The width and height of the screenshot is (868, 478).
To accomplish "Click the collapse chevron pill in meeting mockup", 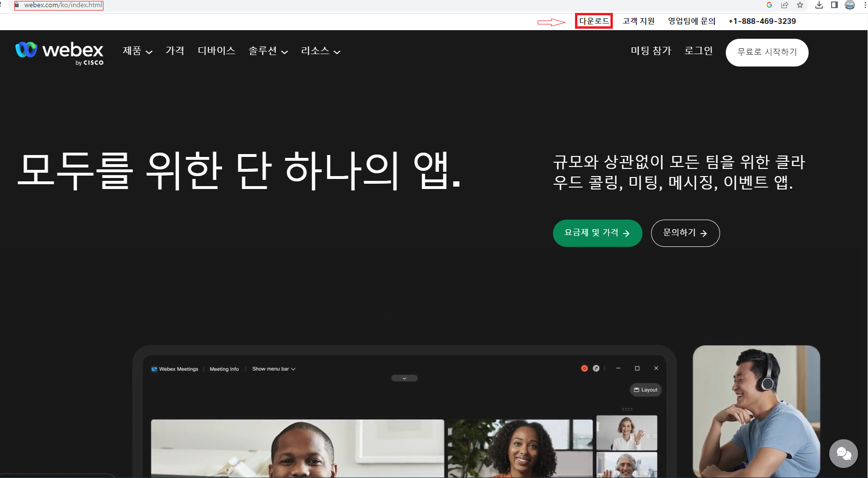I will (x=405, y=378).
